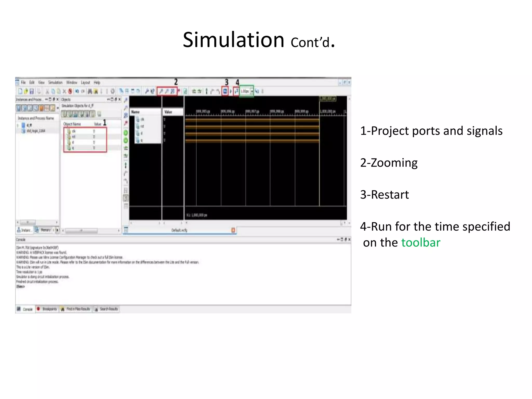Click the Find binoculars toolbar icon
This screenshot has width=532, height=399.
click(90, 91)
